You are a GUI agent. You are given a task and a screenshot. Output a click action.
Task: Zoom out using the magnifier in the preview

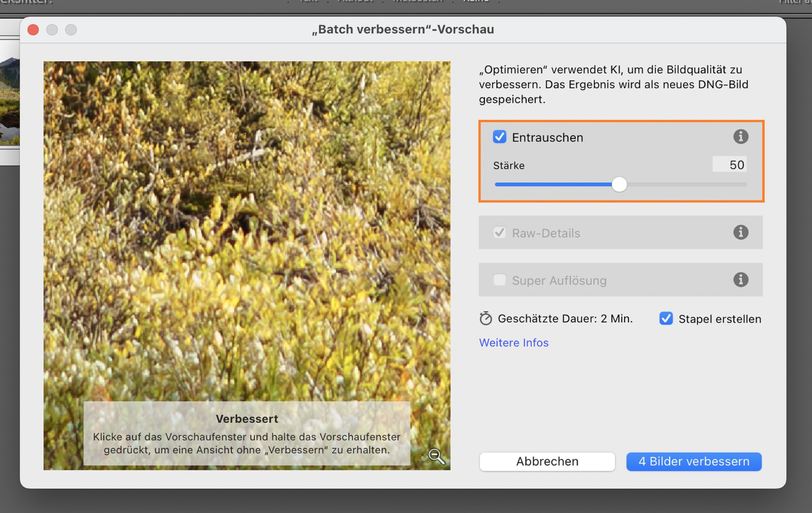point(436,456)
